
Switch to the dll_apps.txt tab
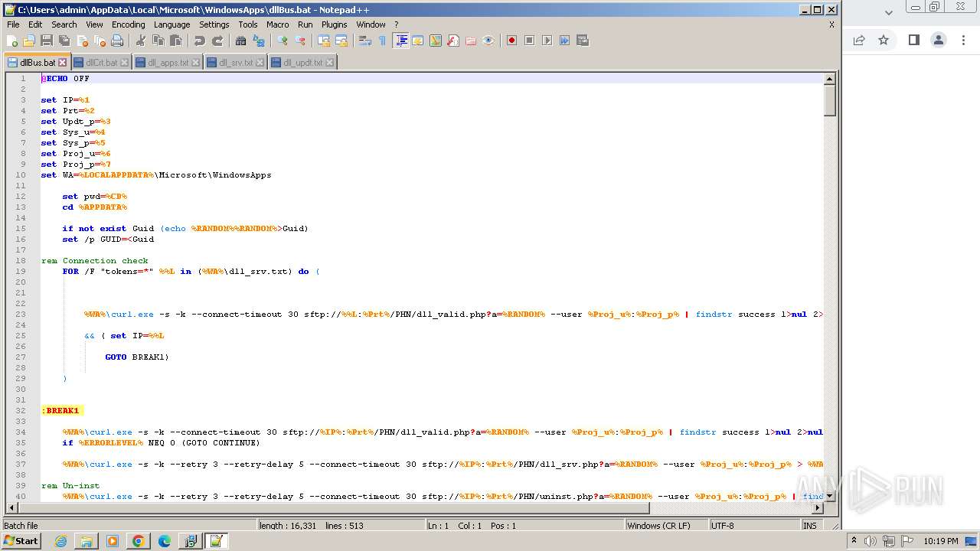(x=168, y=63)
